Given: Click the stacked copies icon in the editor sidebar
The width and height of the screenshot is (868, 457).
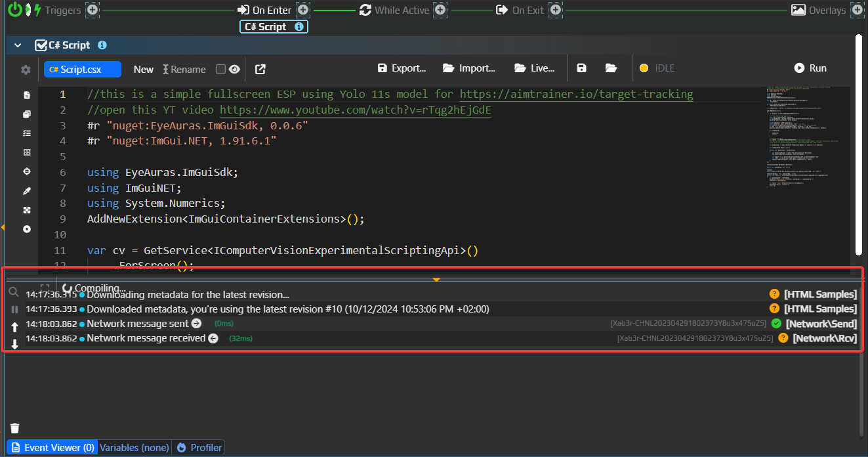Looking at the screenshot, I should click(x=27, y=114).
